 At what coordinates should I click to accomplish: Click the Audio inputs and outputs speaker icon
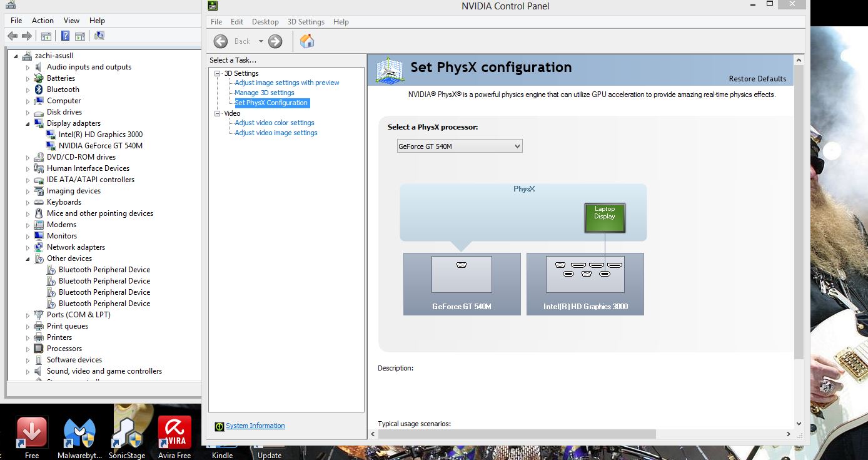coord(39,67)
